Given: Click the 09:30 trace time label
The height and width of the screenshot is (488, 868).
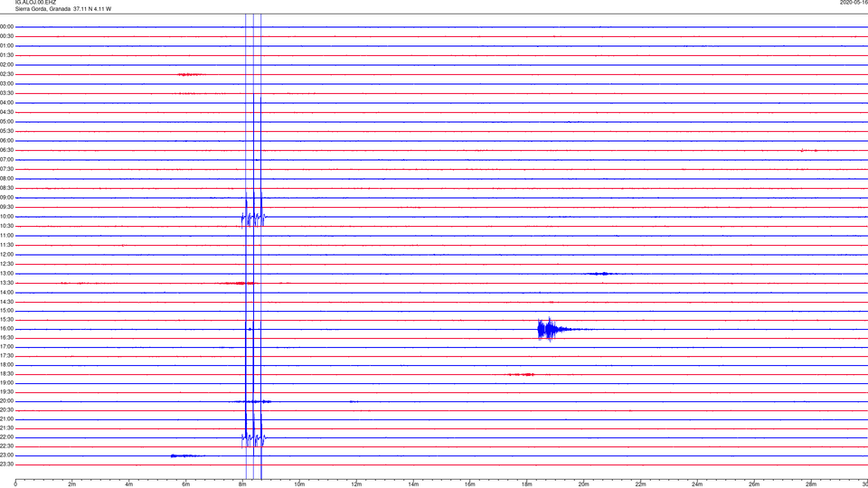Looking at the screenshot, I should pyautogui.click(x=6, y=207).
